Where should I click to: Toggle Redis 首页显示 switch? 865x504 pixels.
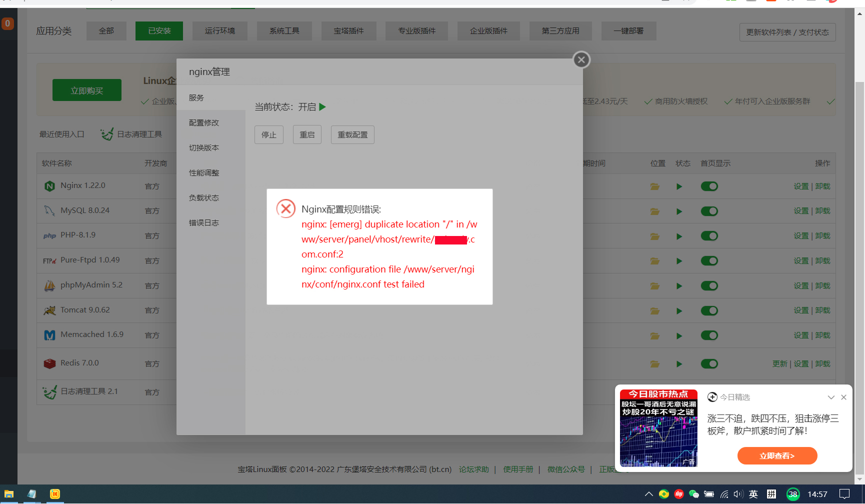[x=709, y=364]
